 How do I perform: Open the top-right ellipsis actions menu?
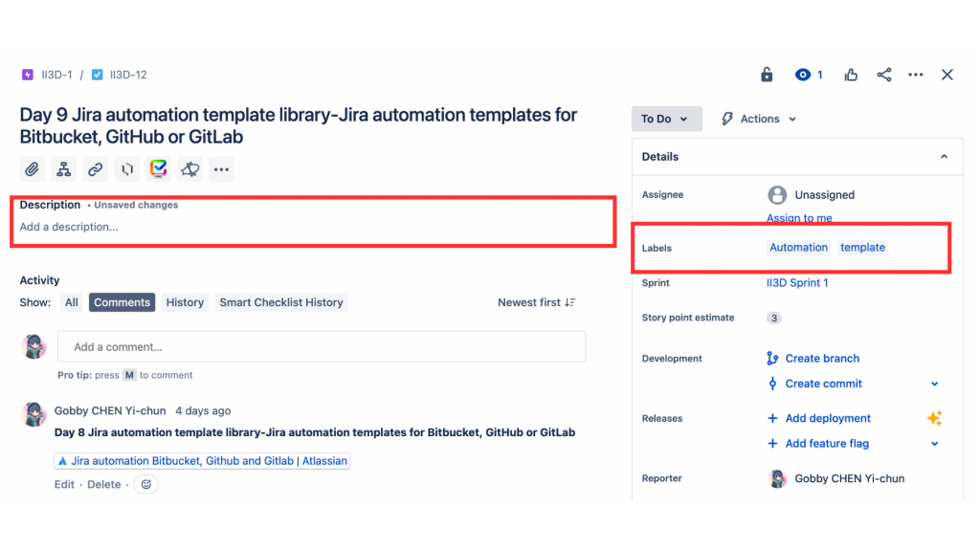(916, 75)
